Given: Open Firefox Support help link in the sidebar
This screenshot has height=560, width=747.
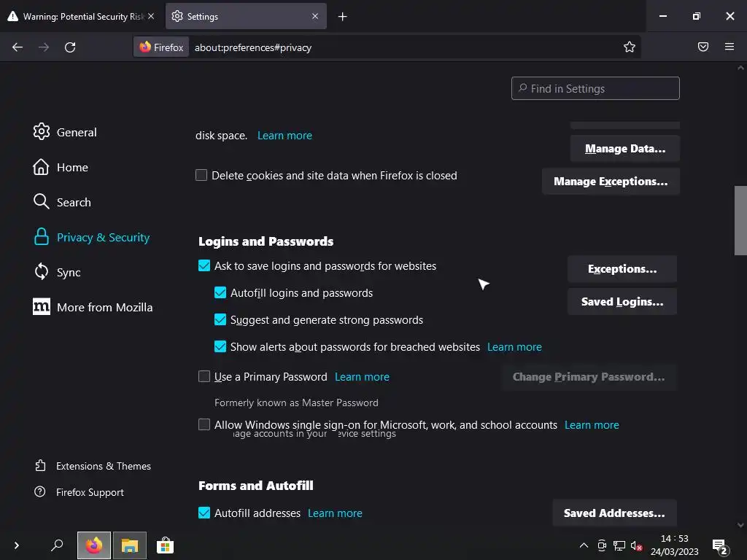Looking at the screenshot, I should 89,492.
